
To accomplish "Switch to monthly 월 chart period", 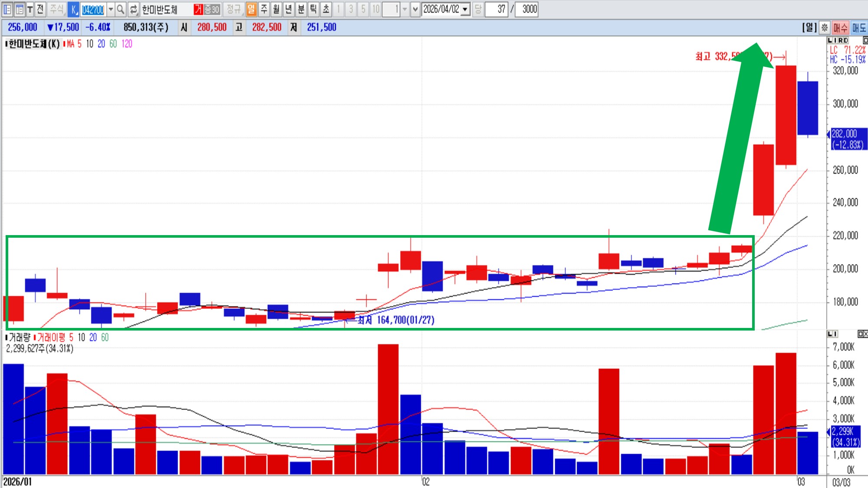I will 276,9.
